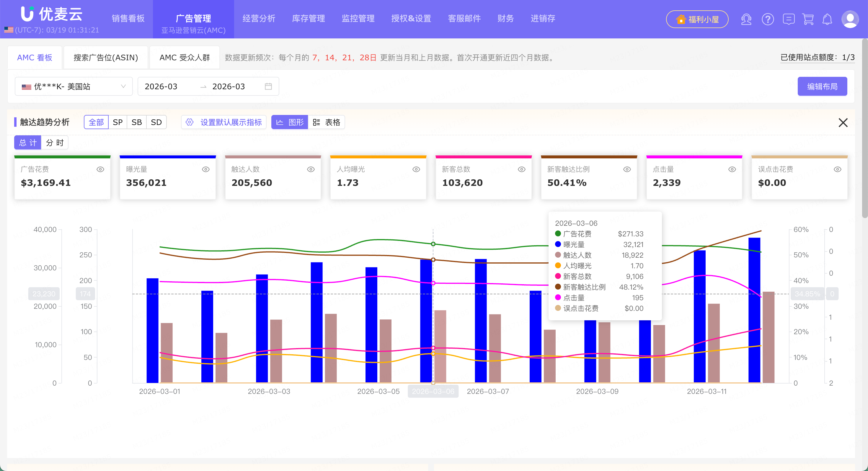
Task: Open the 广告管理 navigation menu
Action: pos(193,19)
